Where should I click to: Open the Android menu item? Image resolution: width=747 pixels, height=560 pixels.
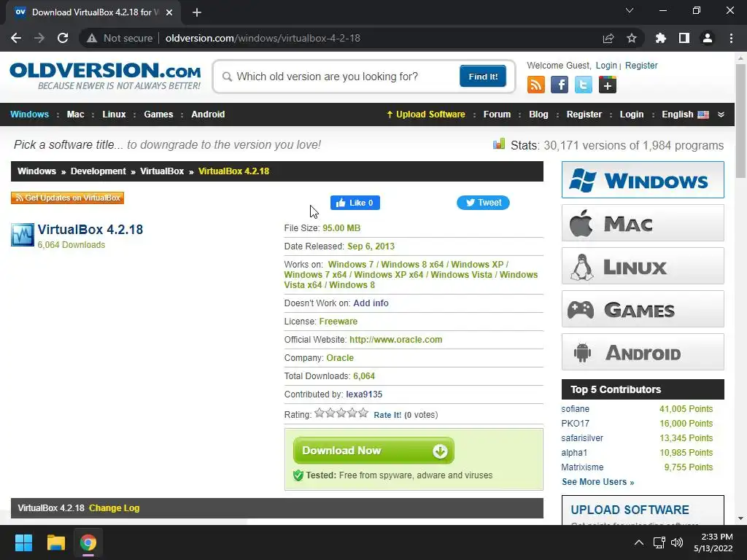click(208, 114)
